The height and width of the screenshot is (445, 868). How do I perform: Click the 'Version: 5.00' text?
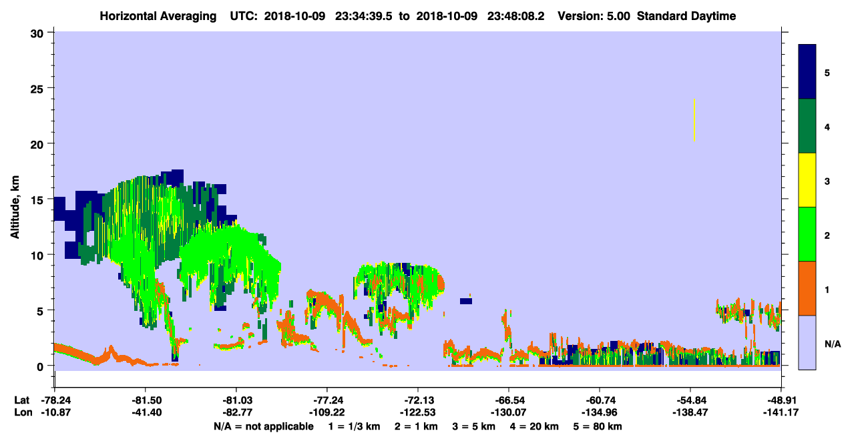click(594, 16)
